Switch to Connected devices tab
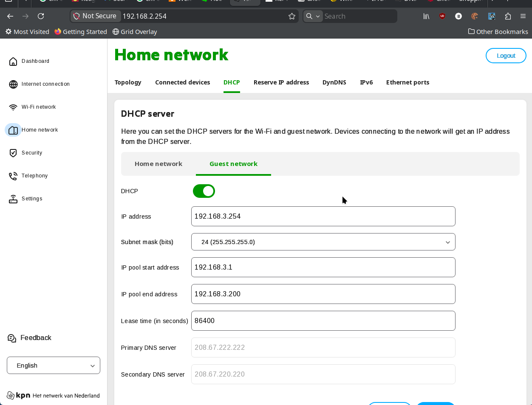Viewport: 532px width, 405px height. tap(183, 82)
